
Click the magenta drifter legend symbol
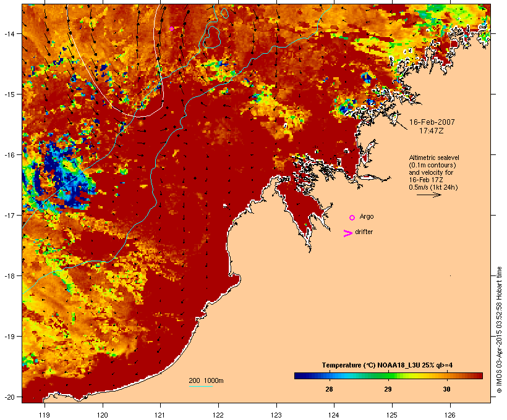348,233
